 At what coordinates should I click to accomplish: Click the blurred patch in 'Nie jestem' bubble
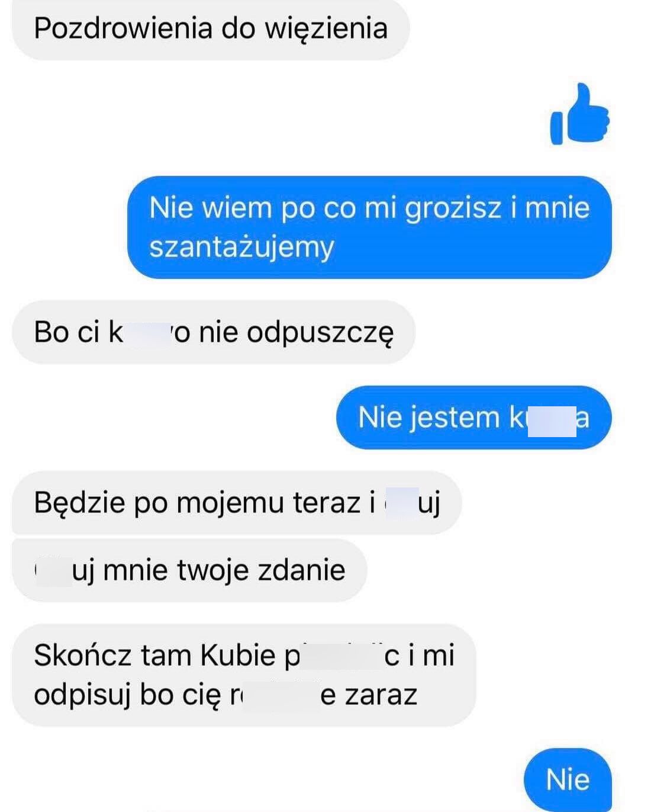point(550,418)
